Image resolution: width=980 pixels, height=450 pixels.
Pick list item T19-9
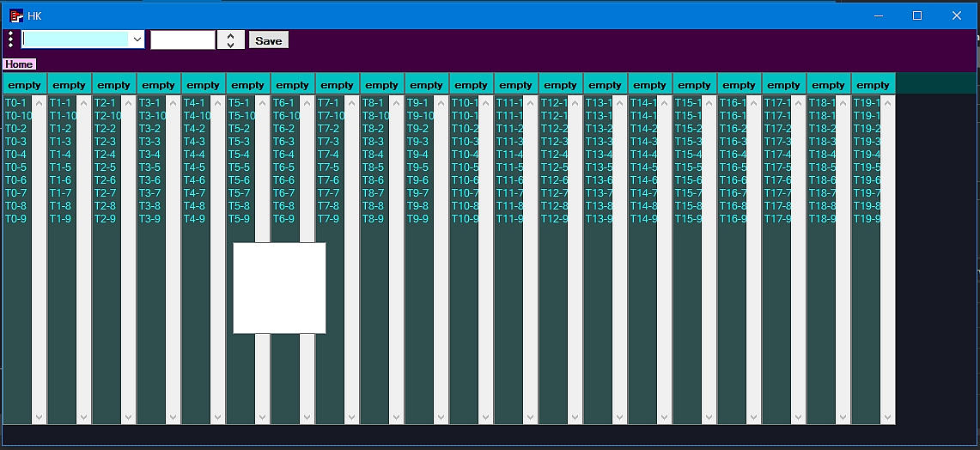click(x=867, y=219)
